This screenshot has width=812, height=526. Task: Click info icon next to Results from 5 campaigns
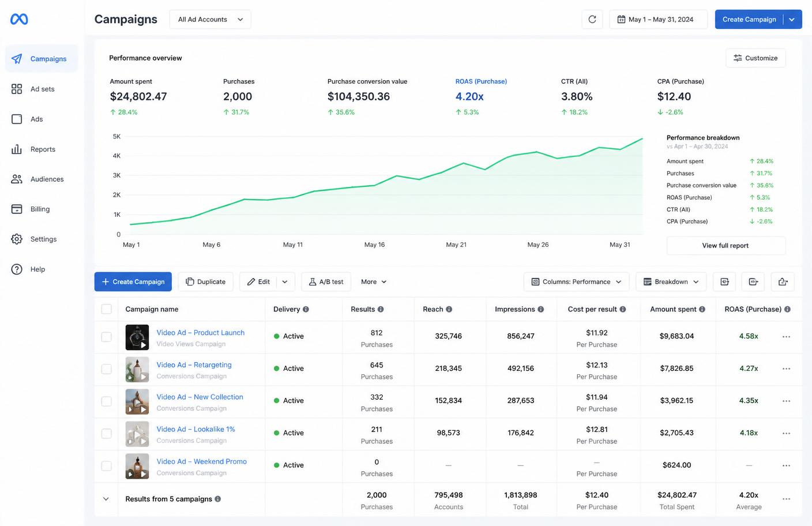[x=218, y=499]
